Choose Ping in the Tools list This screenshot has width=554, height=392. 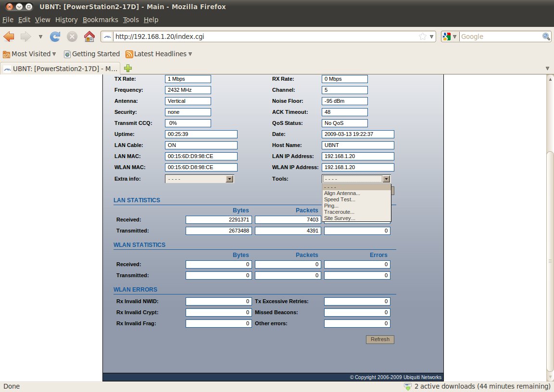331,206
